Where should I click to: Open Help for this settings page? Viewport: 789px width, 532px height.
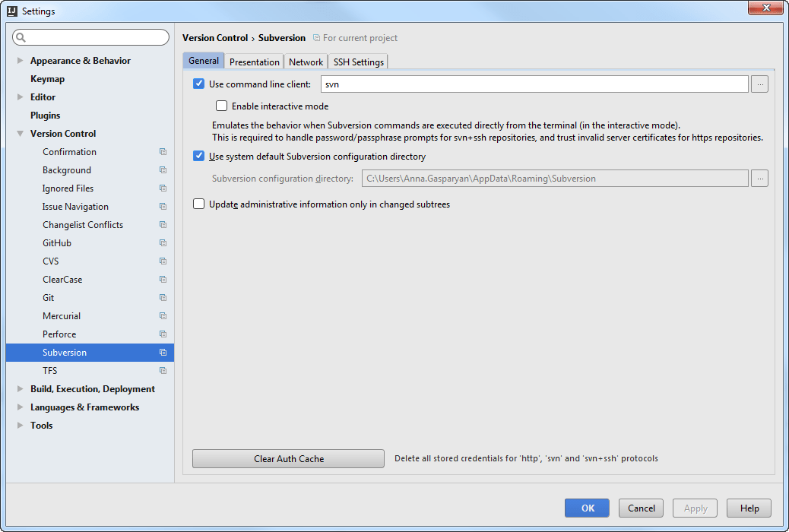pos(748,508)
